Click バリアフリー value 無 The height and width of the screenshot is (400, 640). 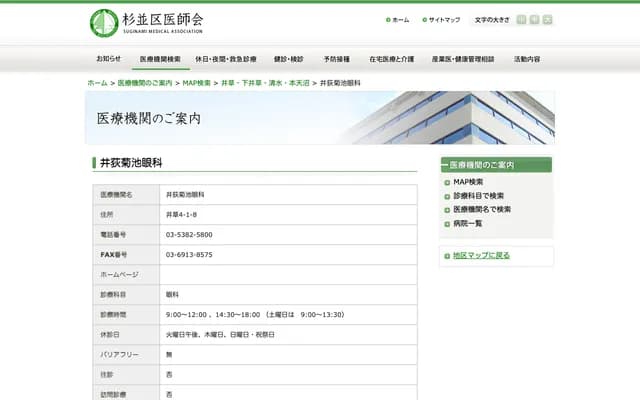[x=169, y=355]
